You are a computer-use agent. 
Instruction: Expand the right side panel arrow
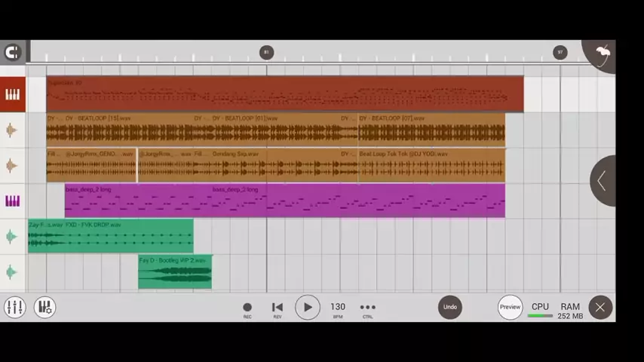pos(602,180)
